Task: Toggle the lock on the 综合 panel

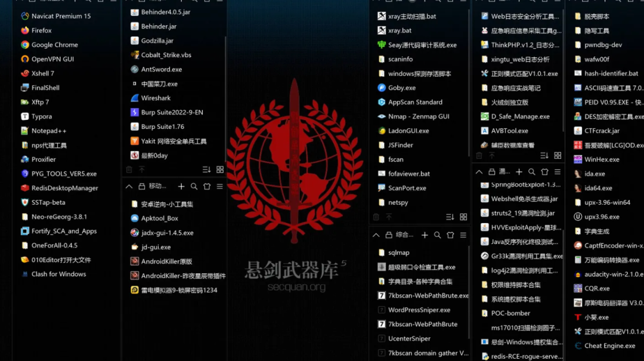Action: [389, 235]
